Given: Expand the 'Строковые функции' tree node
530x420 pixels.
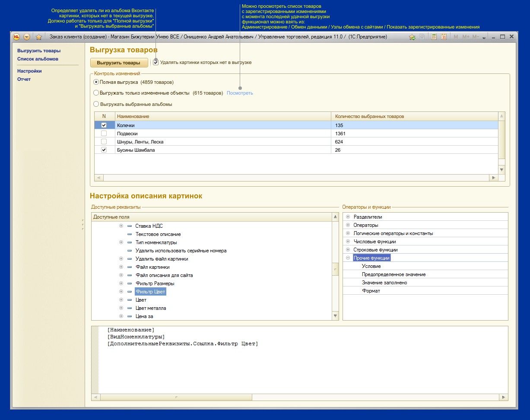Looking at the screenshot, I should (348, 250).
